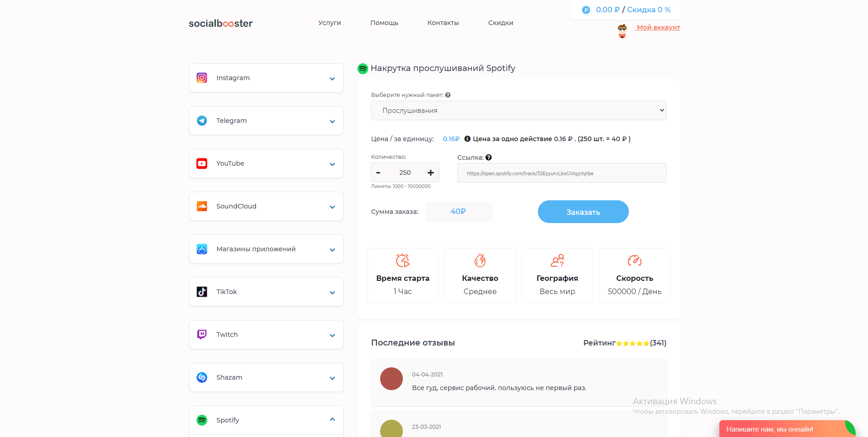Click the Telegram paper plane icon

202,121
